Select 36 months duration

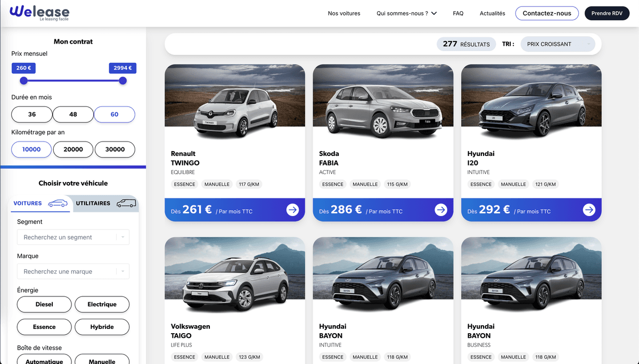pyautogui.click(x=32, y=114)
